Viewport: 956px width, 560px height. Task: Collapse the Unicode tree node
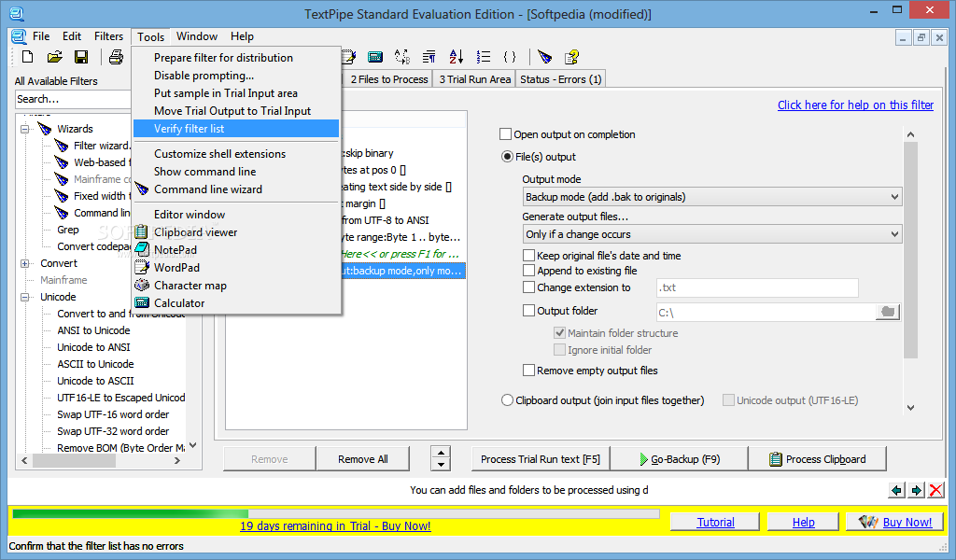[x=25, y=297]
